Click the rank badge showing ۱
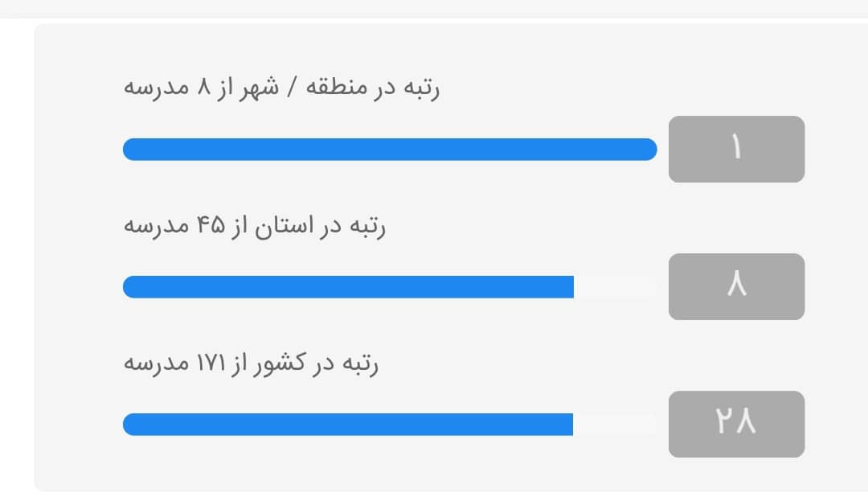Viewport: 868px width, 501px height. [736, 149]
